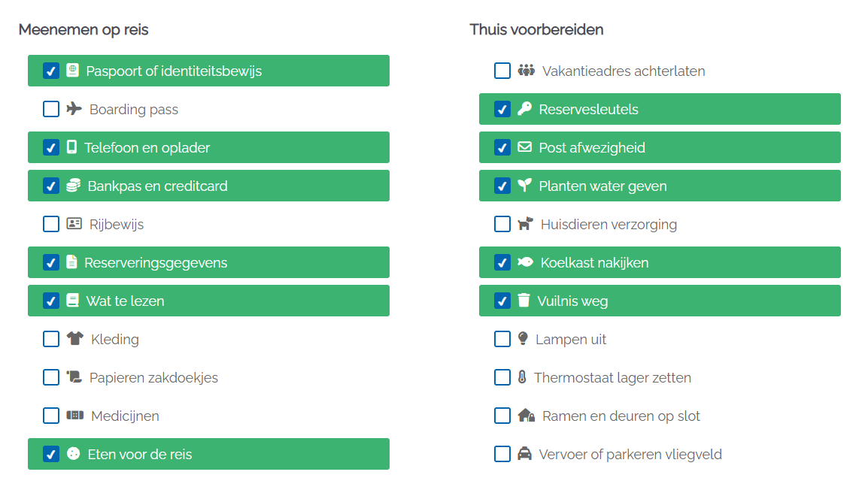Select the Eten voor de reis row
This screenshot has height=502, width=868.
[208, 454]
